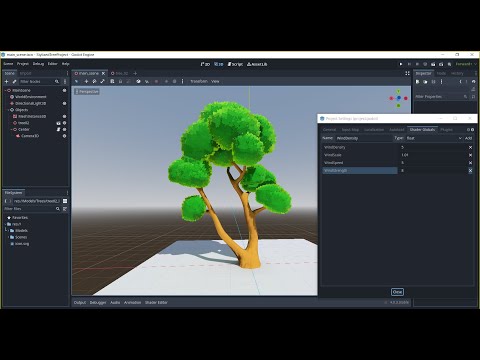
Task: Open the Shader Editor bottom panel
Action: pos(156,303)
